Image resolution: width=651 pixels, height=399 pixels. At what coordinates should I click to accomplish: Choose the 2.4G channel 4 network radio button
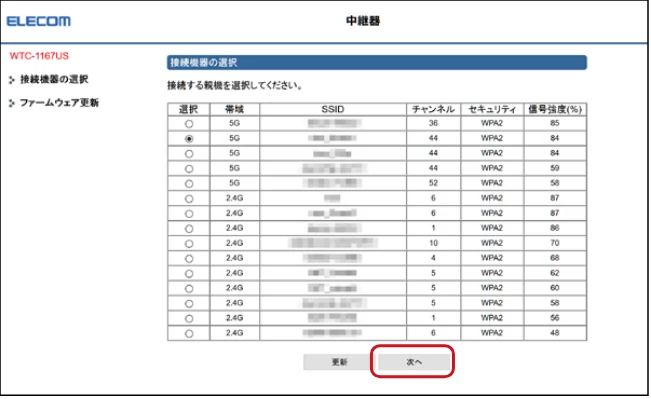click(x=189, y=259)
